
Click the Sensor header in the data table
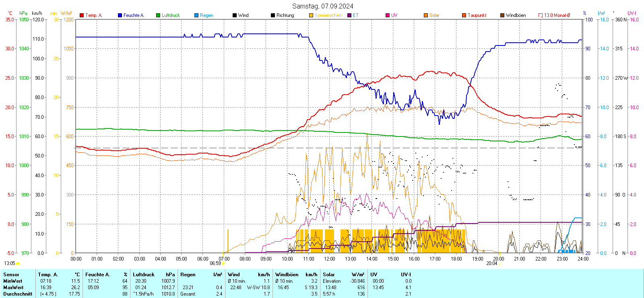tap(11, 275)
